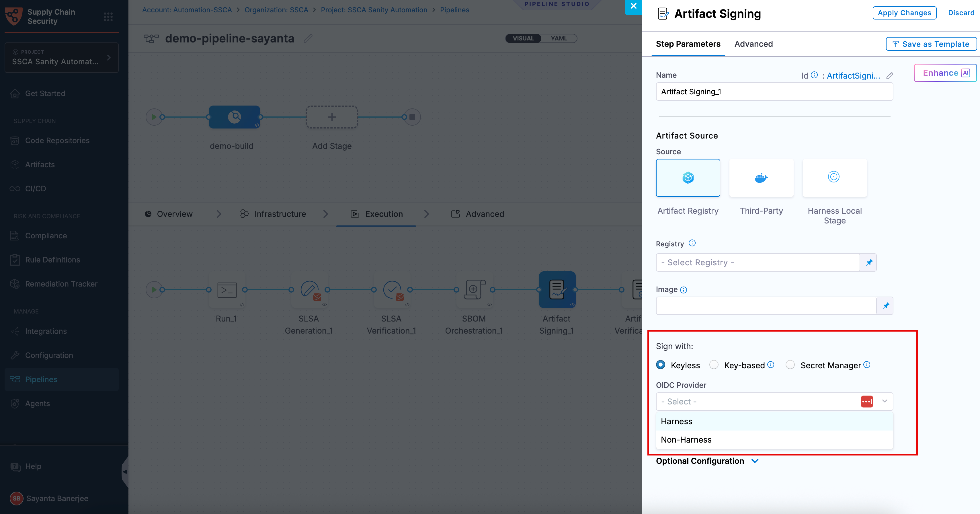Screen dimensions: 980x514
Task: Open Image info tooltip icon
Action: (x=684, y=290)
